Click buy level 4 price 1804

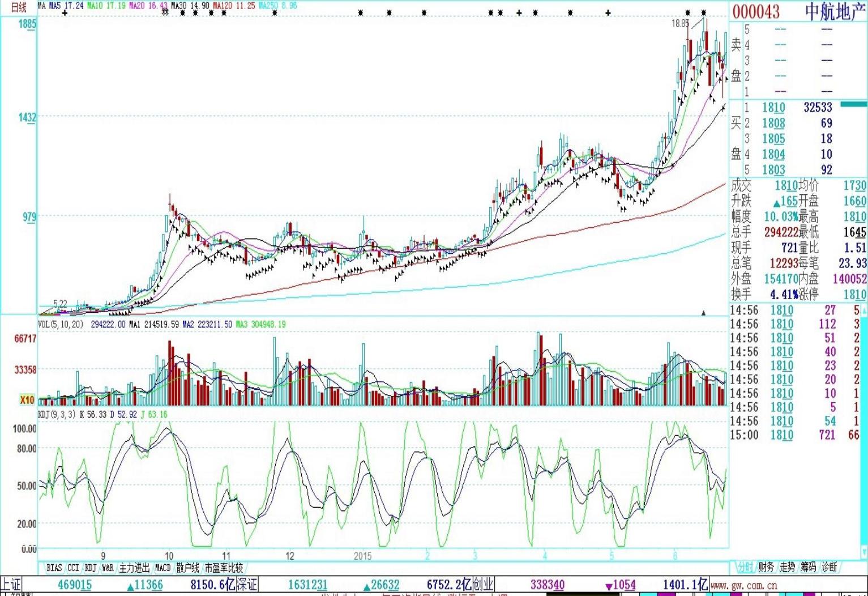tap(773, 154)
